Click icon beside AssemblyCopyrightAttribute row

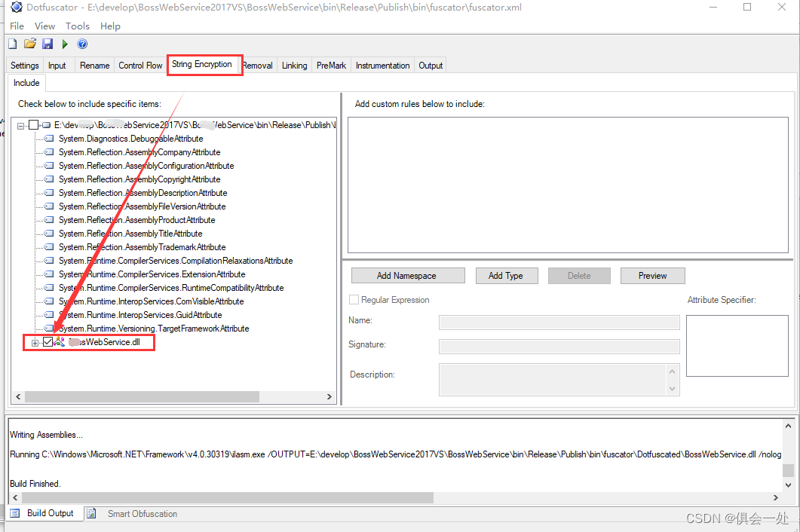click(49, 179)
